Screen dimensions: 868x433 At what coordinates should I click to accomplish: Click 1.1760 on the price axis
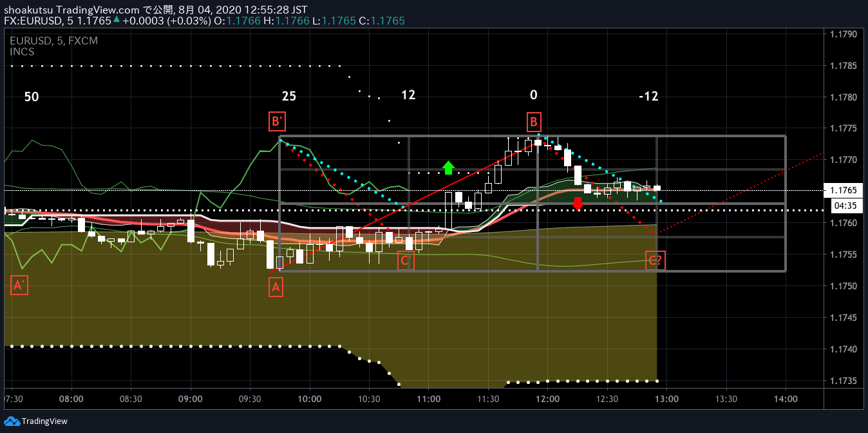click(x=844, y=223)
